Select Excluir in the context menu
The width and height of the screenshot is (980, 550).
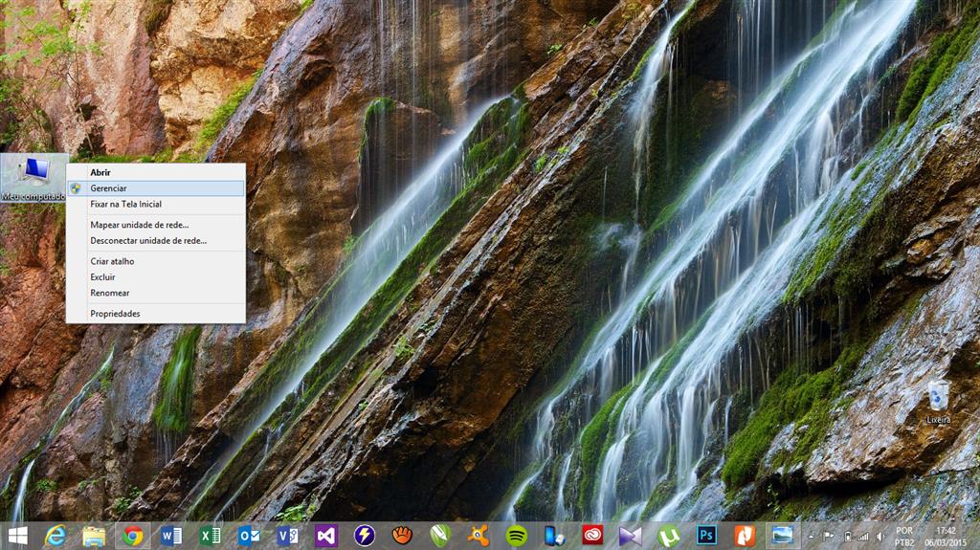click(x=156, y=276)
